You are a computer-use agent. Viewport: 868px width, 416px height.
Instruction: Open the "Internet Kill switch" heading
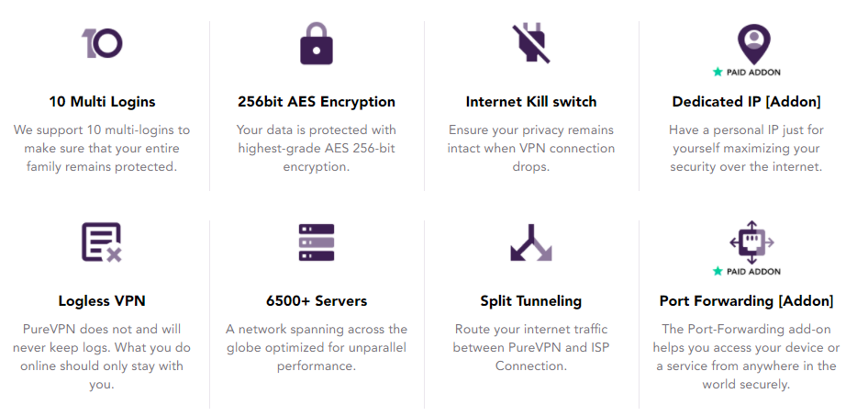coord(531,102)
